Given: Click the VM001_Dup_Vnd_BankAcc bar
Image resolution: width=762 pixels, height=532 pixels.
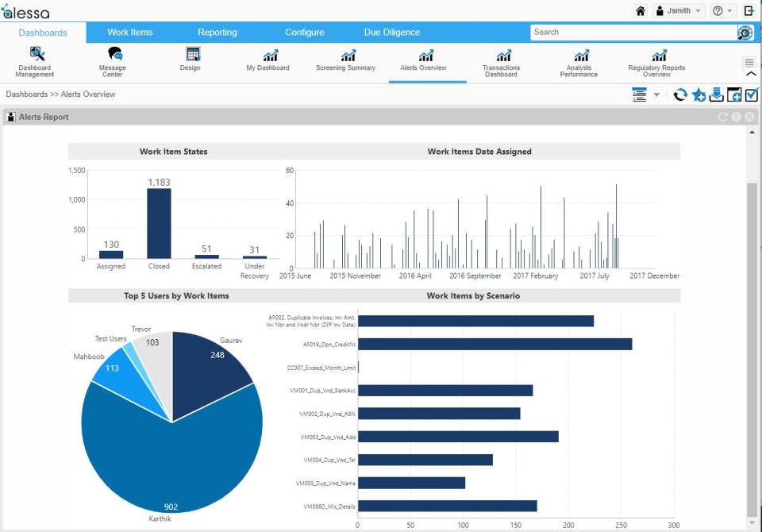Looking at the screenshot, I should click(x=445, y=391).
